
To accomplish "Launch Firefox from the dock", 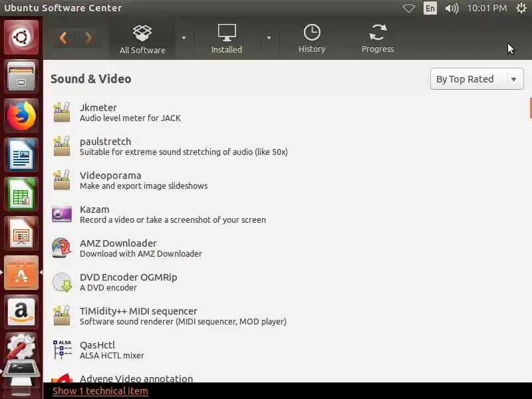I will pos(21,116).
